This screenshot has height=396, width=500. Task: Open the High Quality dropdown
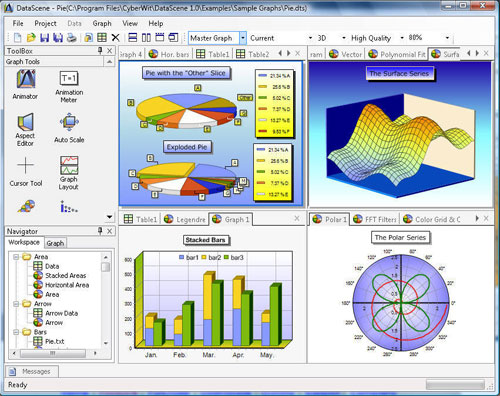tap(402, 38)
